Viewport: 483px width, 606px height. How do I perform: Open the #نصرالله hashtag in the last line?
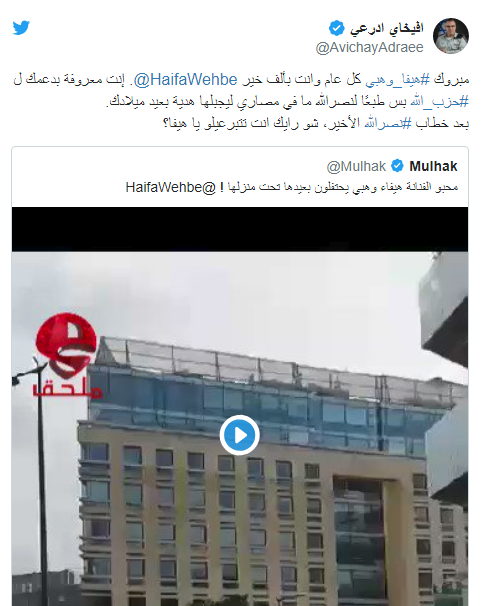point(388,124)
